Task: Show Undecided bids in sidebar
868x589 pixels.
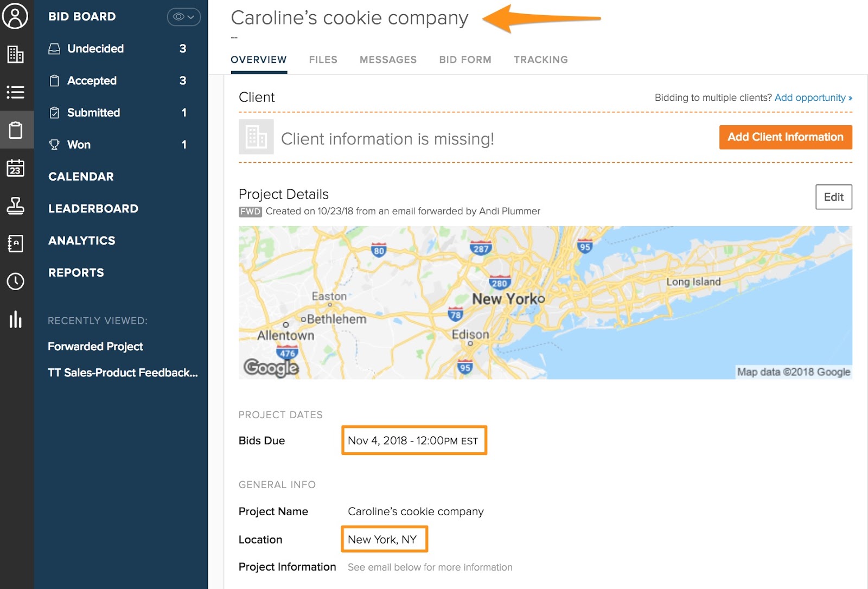Action: click(95, 49)
